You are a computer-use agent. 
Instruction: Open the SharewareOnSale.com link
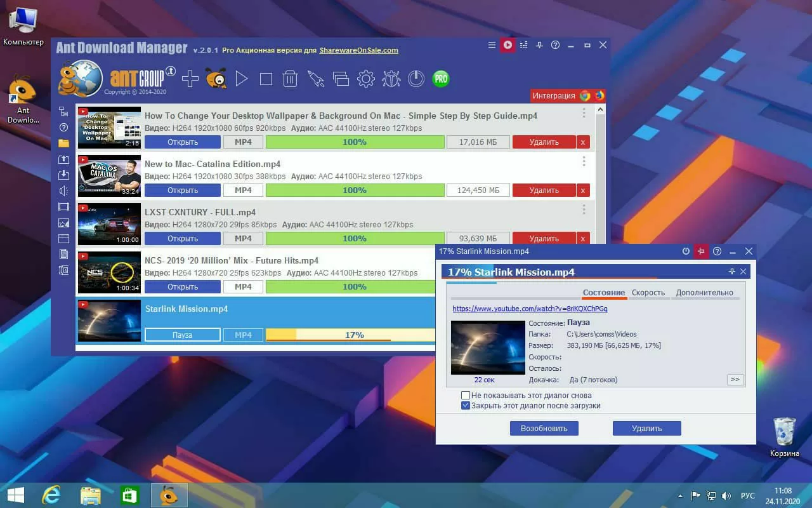tap(359, 50)
